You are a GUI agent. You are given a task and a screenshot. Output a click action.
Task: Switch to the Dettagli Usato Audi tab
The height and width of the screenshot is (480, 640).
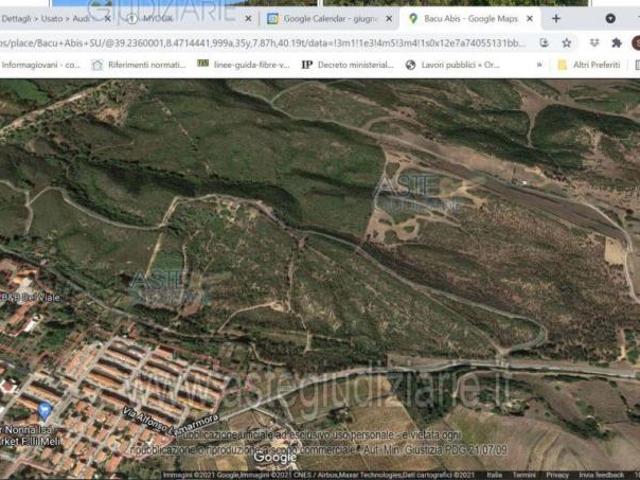[x=55, y=19]
